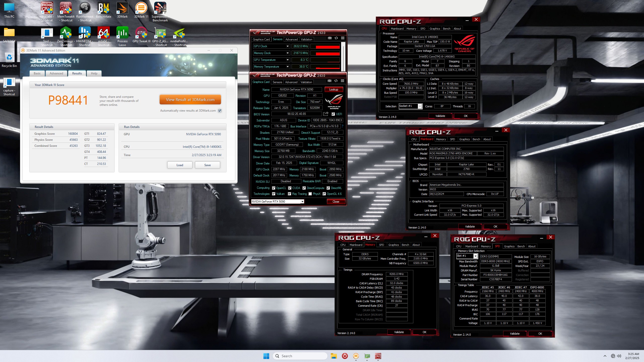Open the This PC desktop icon
The width and height of the screenshot is (644, 362).
tap(9, 11)
